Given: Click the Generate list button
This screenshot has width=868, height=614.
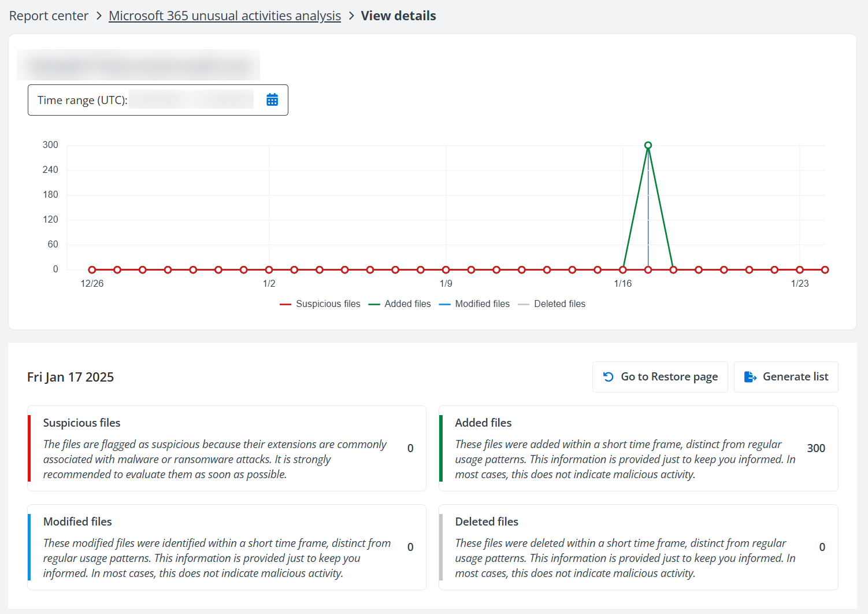Looking at the screenshot, I should pos(785,377).
